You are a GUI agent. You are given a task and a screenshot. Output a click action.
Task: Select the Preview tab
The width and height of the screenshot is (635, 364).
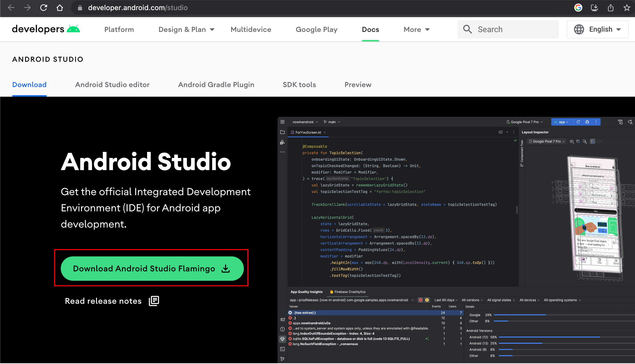point(358,85)
